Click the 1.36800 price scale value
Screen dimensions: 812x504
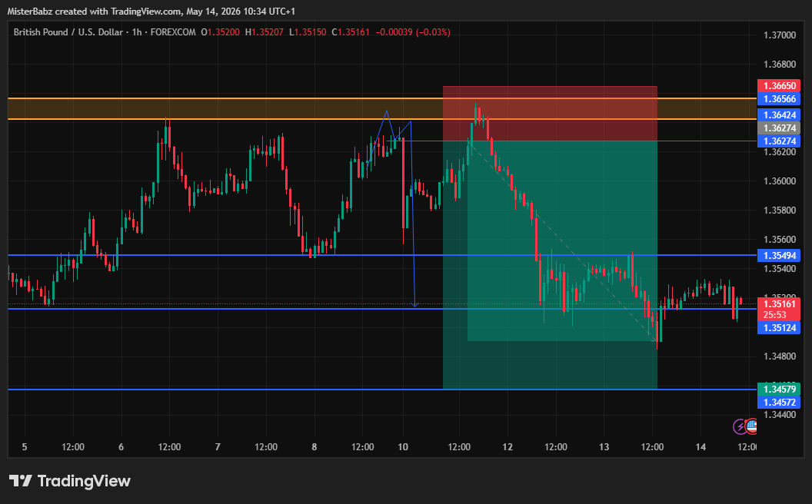tap(780, 65)
